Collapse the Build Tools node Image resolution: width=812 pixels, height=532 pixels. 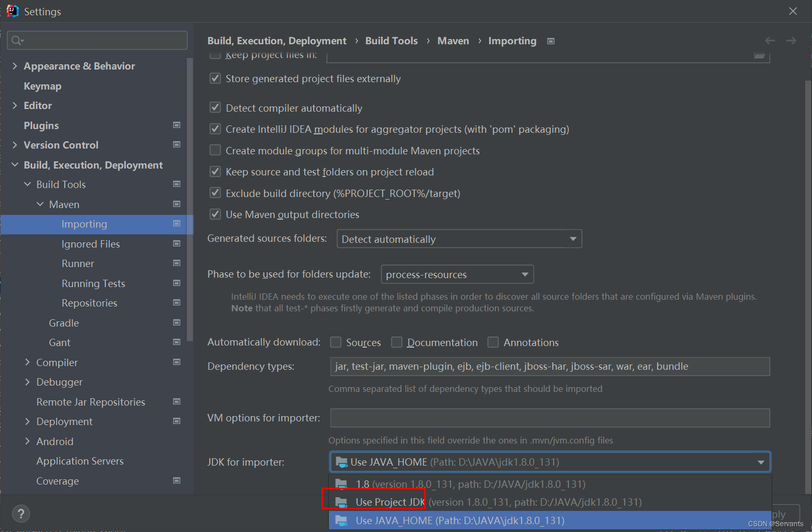pyautogui.click(x=27, y=184)
